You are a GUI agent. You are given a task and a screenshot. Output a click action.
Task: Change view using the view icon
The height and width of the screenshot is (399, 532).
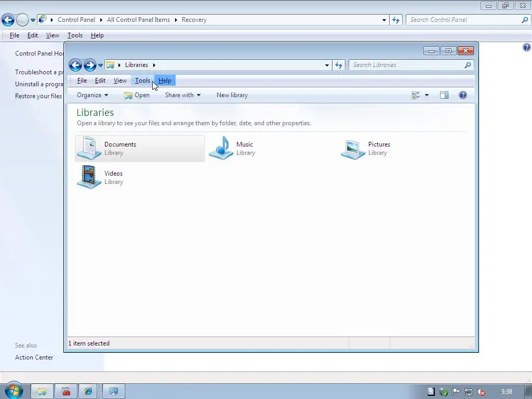pos(416,96)
